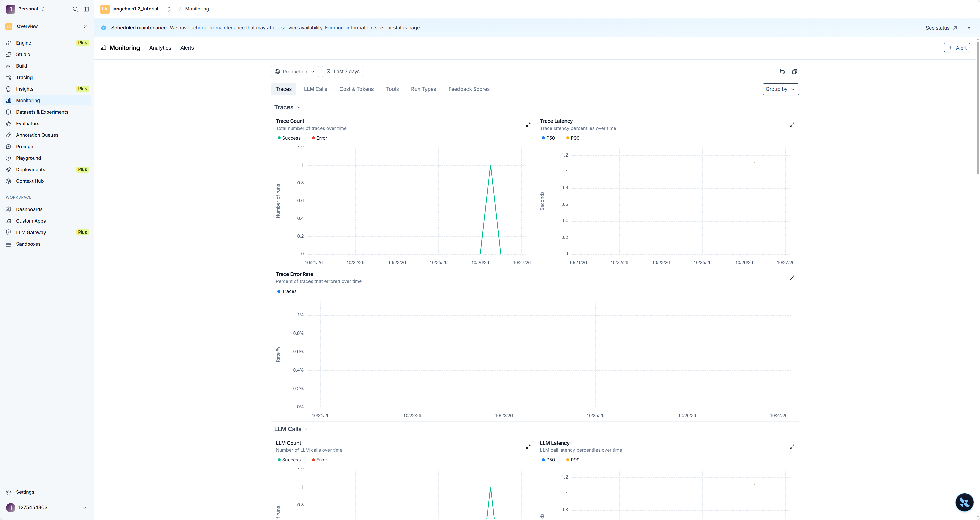
Task: Go to Build in the sidebar
Action: pyautogui.click(x=47, y=66)
